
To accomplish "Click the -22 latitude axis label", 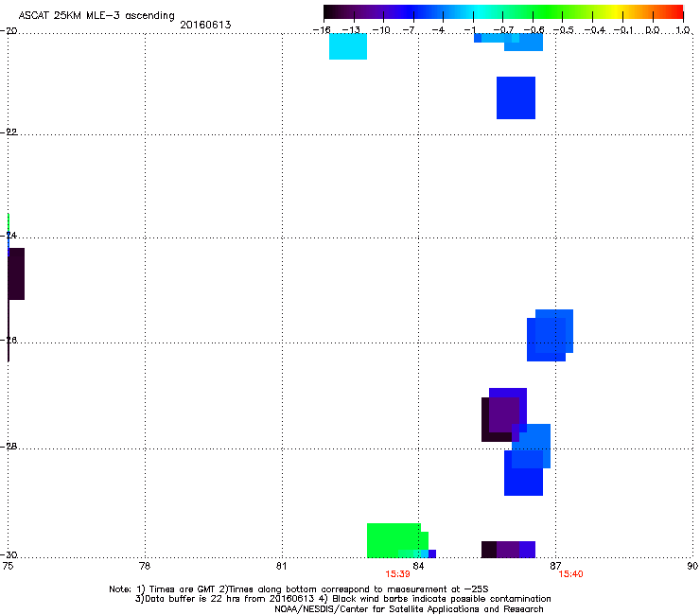I will pos(9,132).
